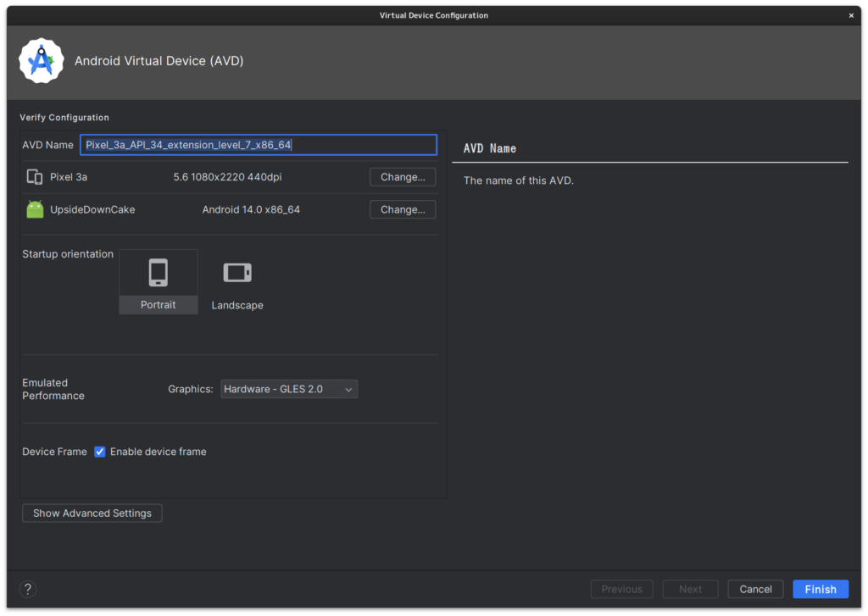Click the 'UpsideDownCake' label

click(92, 210)
